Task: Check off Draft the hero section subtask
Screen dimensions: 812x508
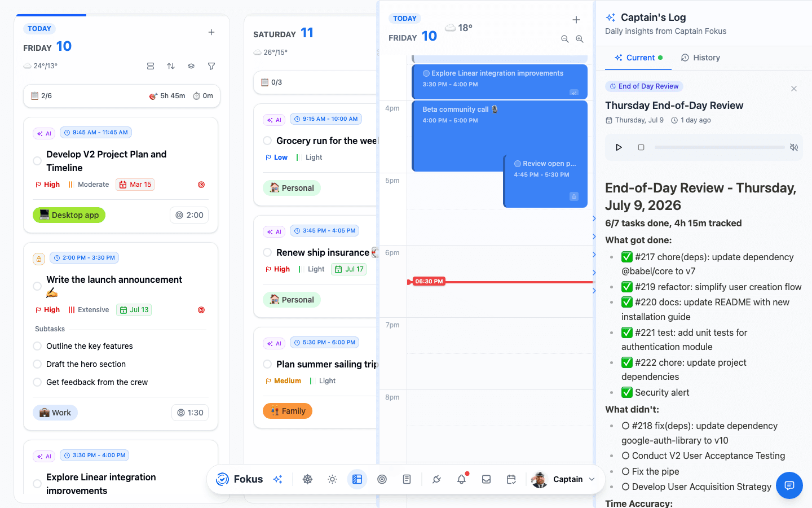Action: click(x=37, y=364)
